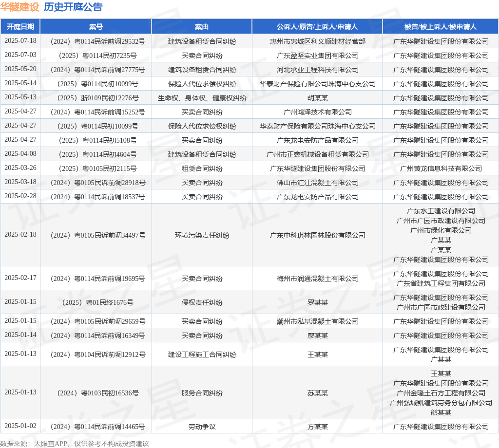Click the 历史开庭公告 heading

click(x=73, y=7)
